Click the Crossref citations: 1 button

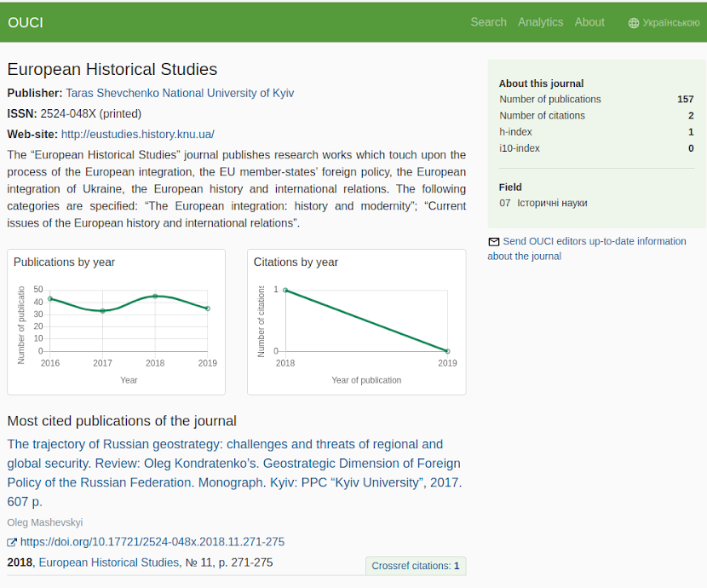[416, 566]
